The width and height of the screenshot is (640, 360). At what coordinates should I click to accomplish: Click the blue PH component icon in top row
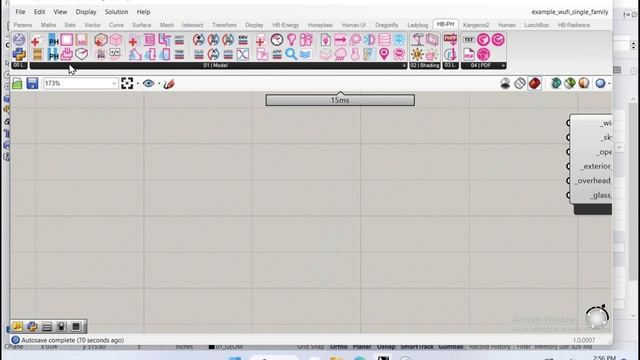(x=53, y=40)
